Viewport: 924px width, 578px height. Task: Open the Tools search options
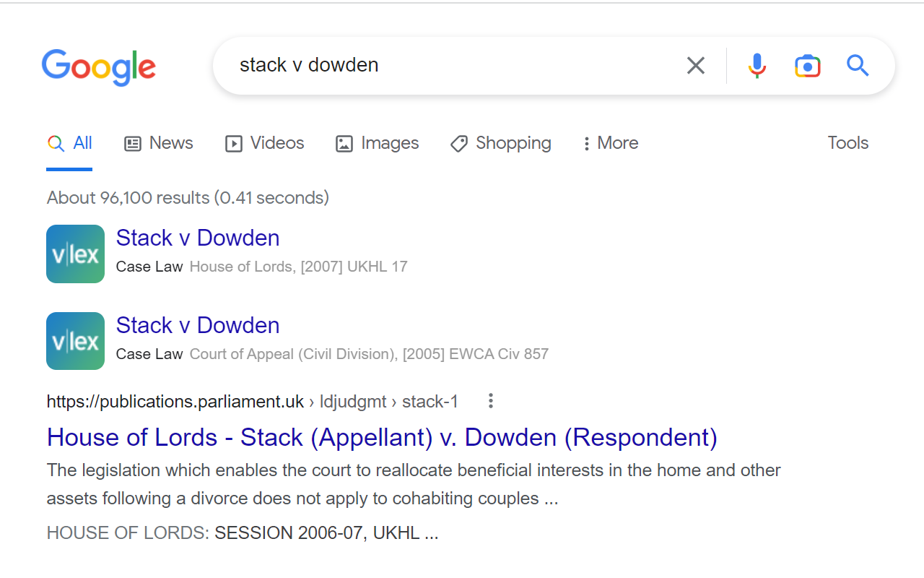[x=848, y=143]
